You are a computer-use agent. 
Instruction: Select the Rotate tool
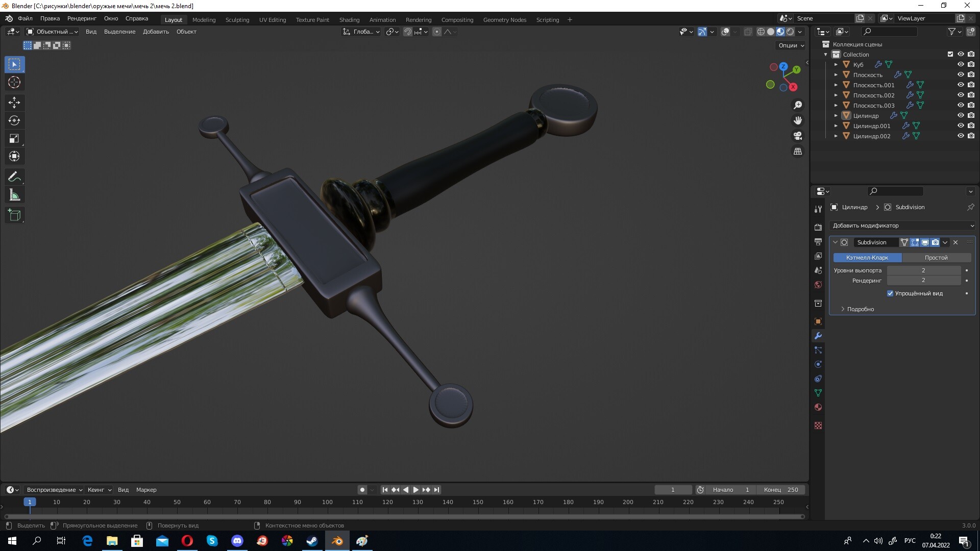(14, 120)
